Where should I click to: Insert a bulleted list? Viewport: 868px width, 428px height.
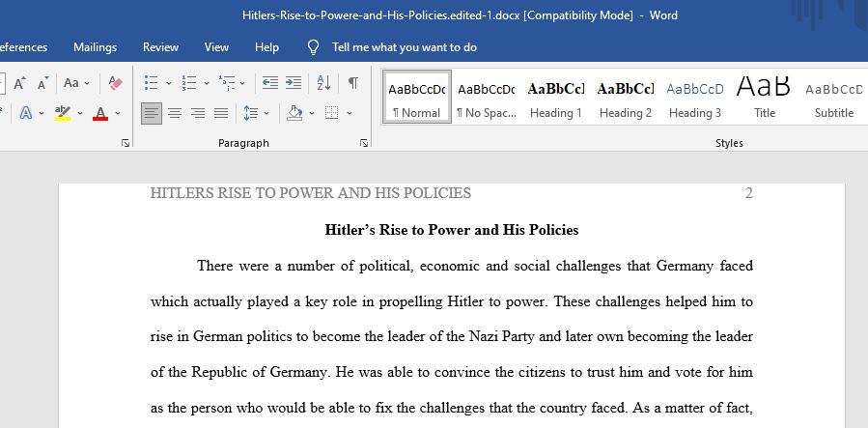coord(152,84)
